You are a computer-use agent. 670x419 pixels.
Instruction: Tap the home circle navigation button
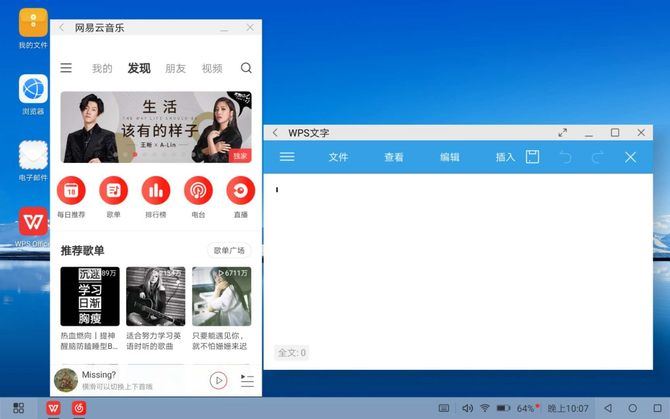coord(633,408)
